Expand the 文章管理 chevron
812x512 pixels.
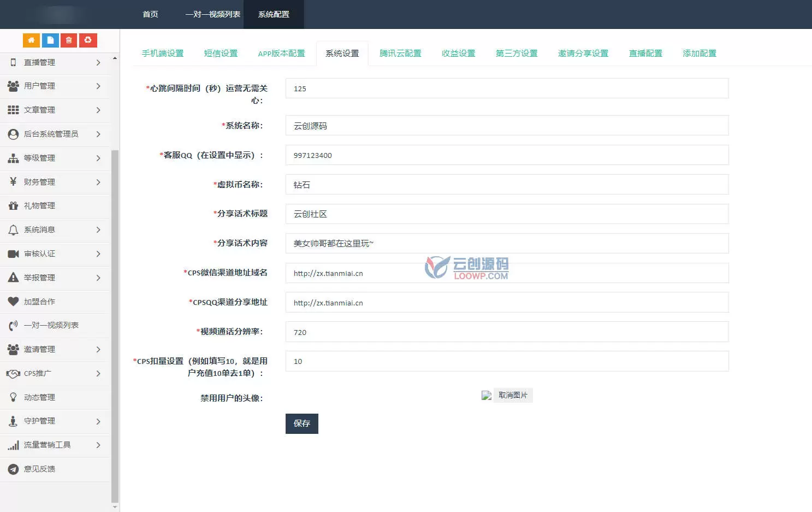coord(98,110)
